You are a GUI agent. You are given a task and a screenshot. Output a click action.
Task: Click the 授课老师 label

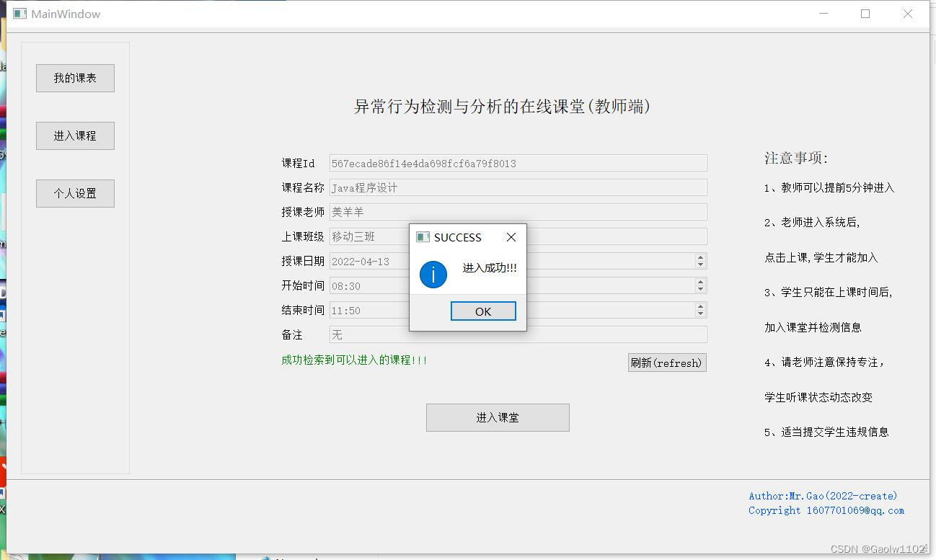pyautogui.click(x=303, y=212)
